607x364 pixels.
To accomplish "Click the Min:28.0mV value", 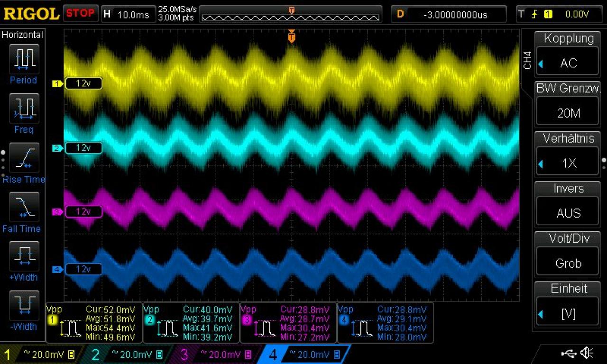I will [402, 337].
